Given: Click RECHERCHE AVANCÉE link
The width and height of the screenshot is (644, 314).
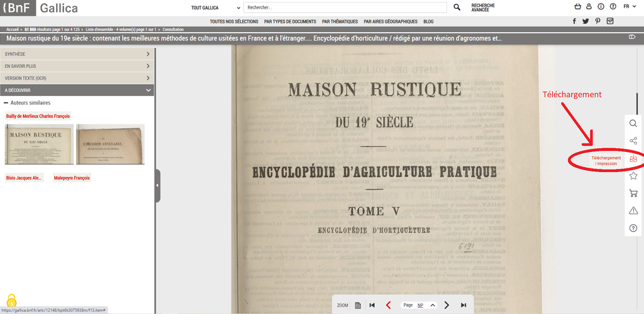Looking at the screenshot, I should pos(483,8).
